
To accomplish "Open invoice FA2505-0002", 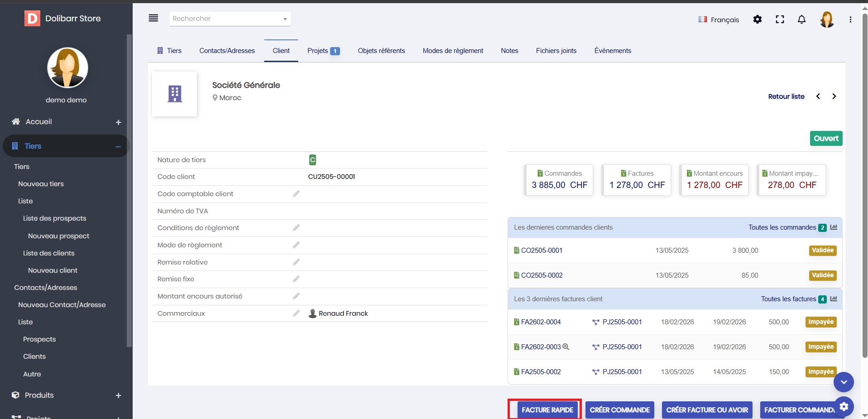I will tap(541, 372).
